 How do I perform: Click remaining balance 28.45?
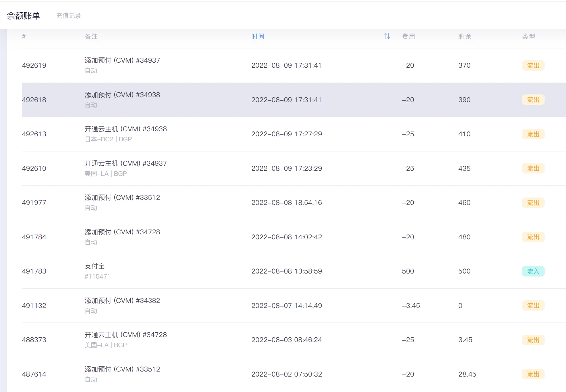[467, 374]
